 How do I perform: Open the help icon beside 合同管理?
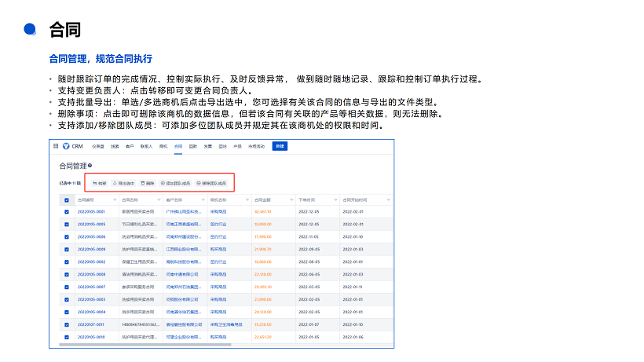(x=90, y=166)
